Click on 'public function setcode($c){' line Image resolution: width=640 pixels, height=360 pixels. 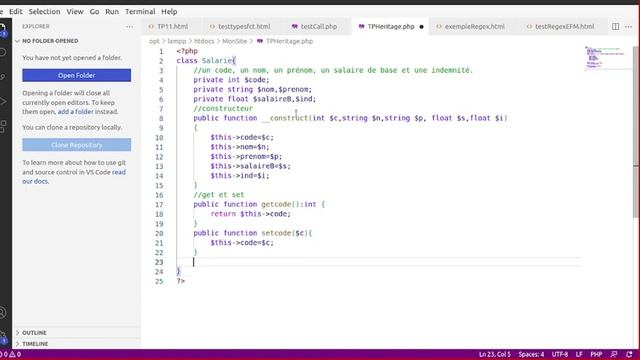tap(253, 233)
